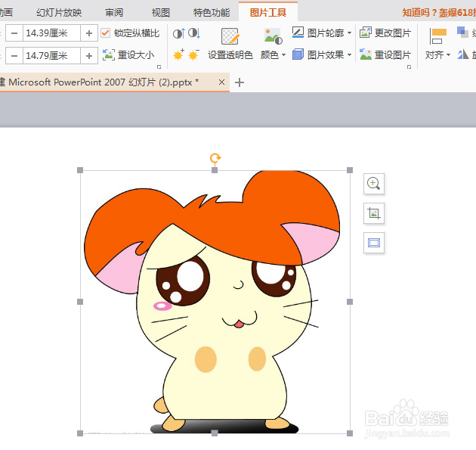Image resolution: width=476 pixels, height=450 pixels.
Task: Open the picture adjust group dialog launcher
Action: pos(409,67)
